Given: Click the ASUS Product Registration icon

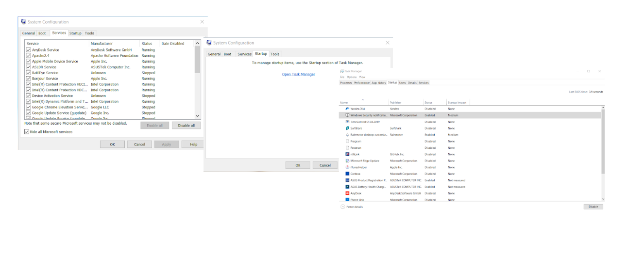Looking at the screenshot, I should tap(347, 180).
